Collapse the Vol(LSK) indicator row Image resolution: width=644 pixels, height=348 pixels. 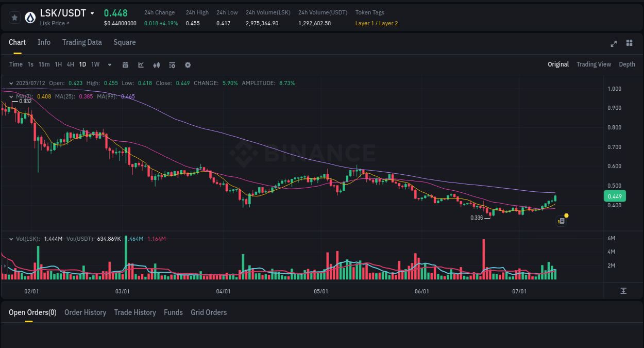click(x=11, y=239)
